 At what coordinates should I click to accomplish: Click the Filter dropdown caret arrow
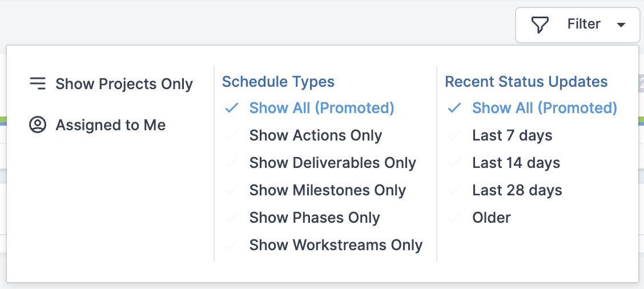click(x=621, y=25)
